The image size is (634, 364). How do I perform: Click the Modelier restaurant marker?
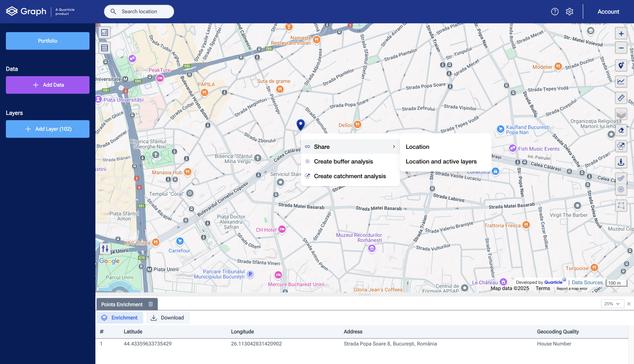click(558, 66)
